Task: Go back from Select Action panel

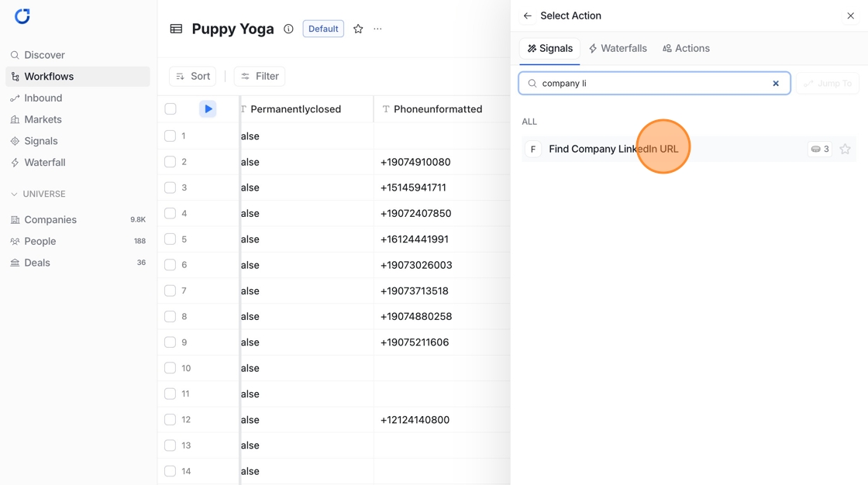Action: pyautogui.click(x=527, y=16)
